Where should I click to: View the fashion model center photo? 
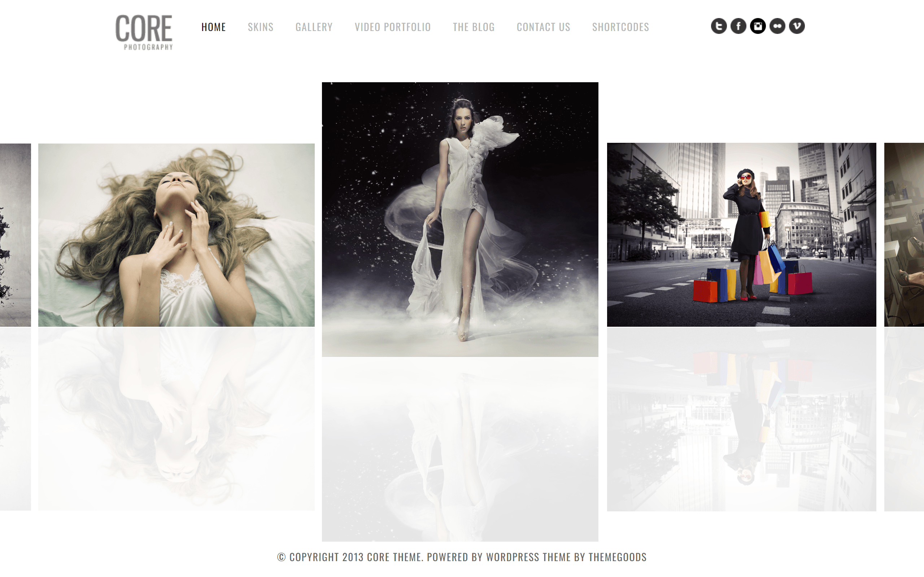click(x=462, y=219)
